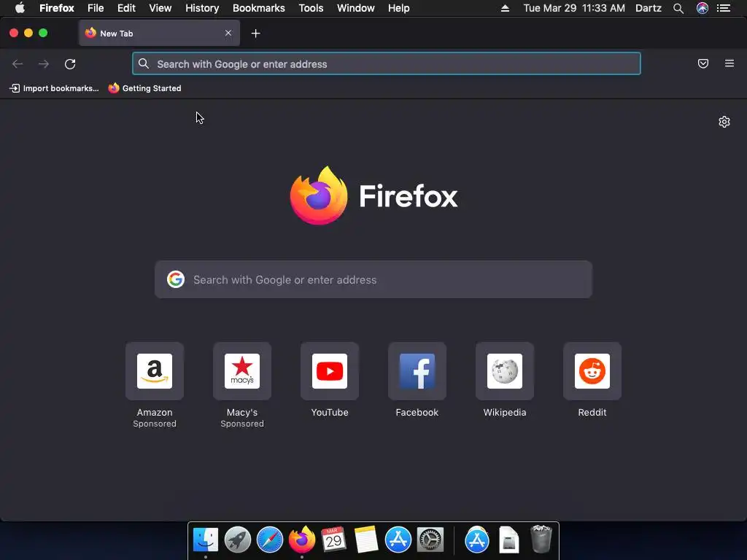The height and width of the screenshot is (560, 747).
Task: Open the View menu
Action: (x=160, y=8)
